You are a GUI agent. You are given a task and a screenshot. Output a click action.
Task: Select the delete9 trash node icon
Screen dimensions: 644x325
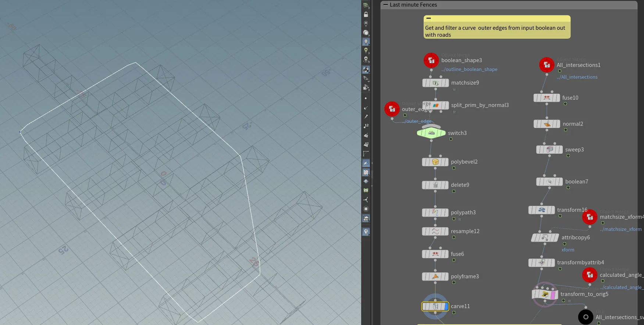click(435, 185)
